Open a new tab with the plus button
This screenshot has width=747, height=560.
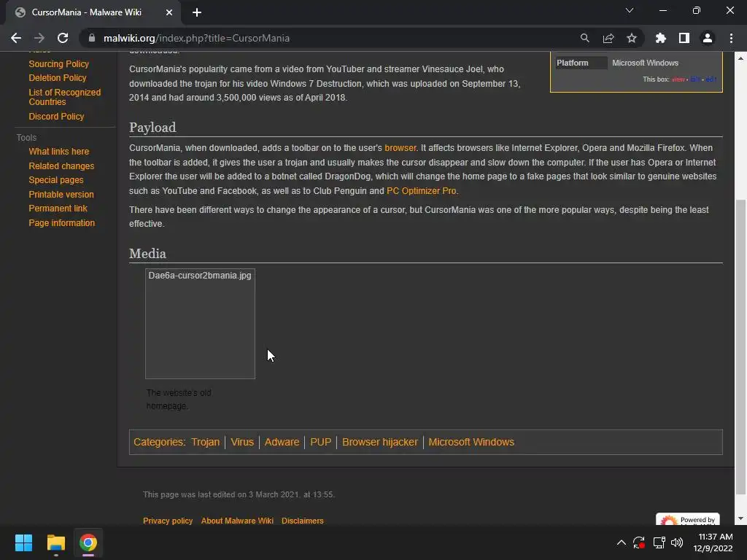point(197,12)
